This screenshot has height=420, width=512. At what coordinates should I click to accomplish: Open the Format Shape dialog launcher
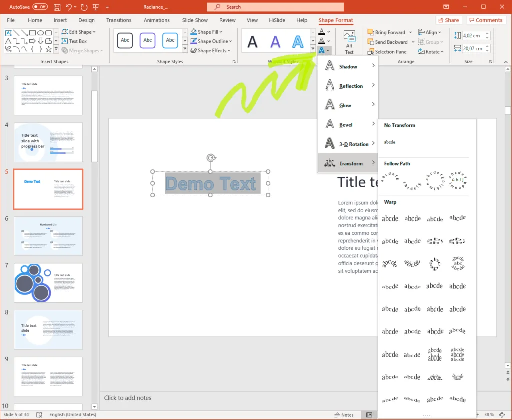click(x=234, y=61)
